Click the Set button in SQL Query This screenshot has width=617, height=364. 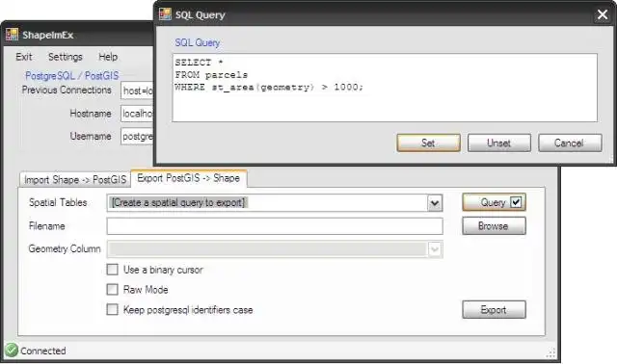(x=428, y=143)
